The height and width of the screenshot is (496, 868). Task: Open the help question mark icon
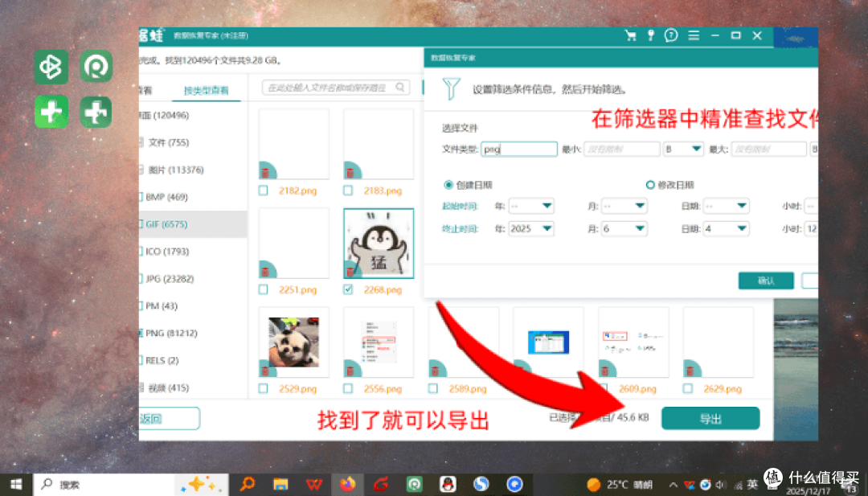click(671, 35)
